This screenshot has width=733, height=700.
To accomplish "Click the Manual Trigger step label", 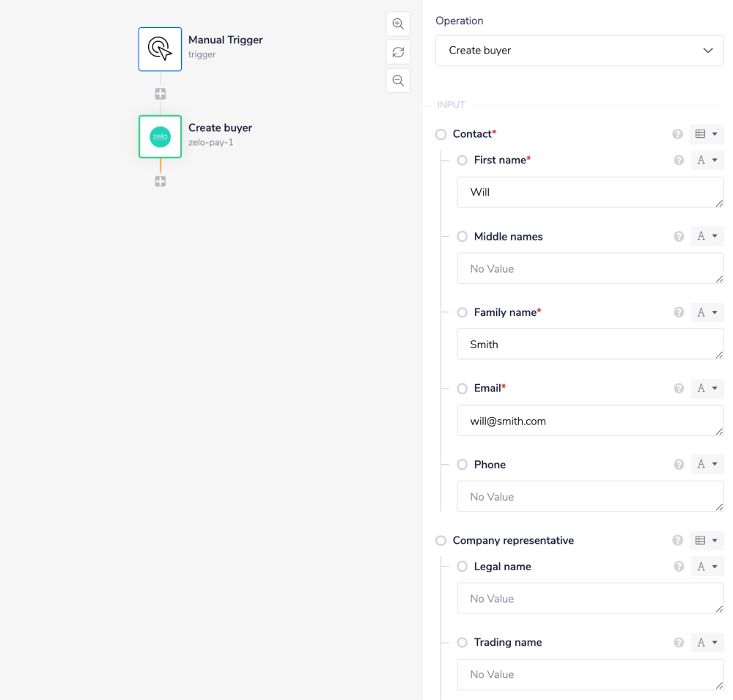I will [x=225, y=40].
